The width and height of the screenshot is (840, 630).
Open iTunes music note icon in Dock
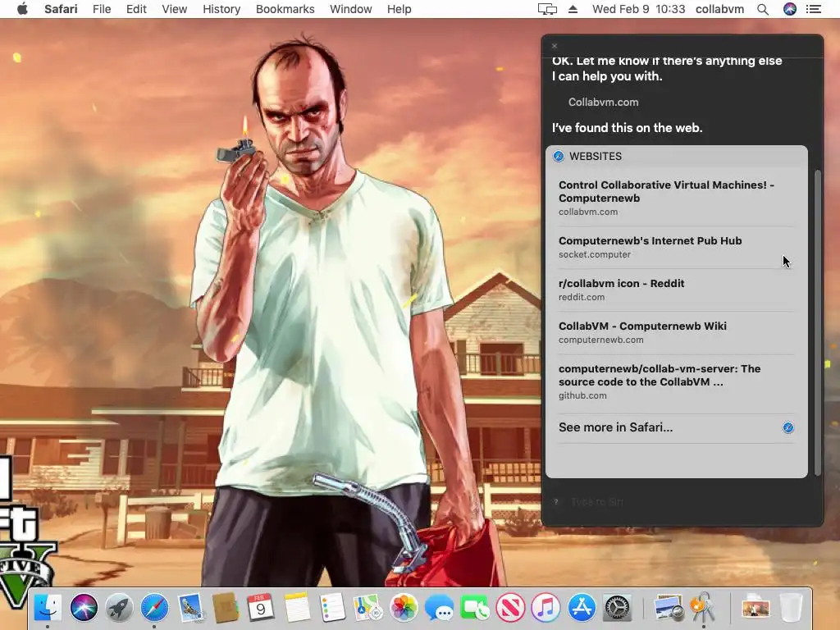point(546,608)
